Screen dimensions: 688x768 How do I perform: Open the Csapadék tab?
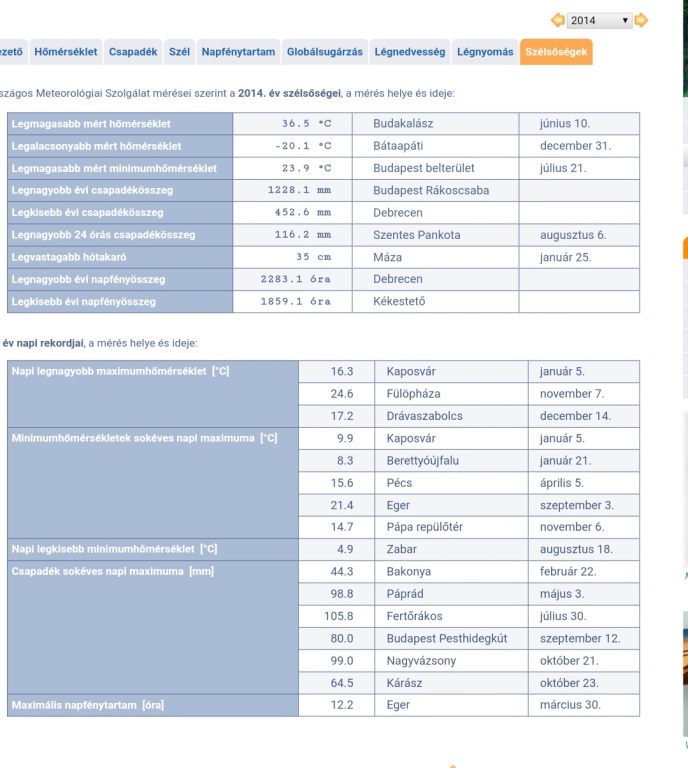pos(134,51)
